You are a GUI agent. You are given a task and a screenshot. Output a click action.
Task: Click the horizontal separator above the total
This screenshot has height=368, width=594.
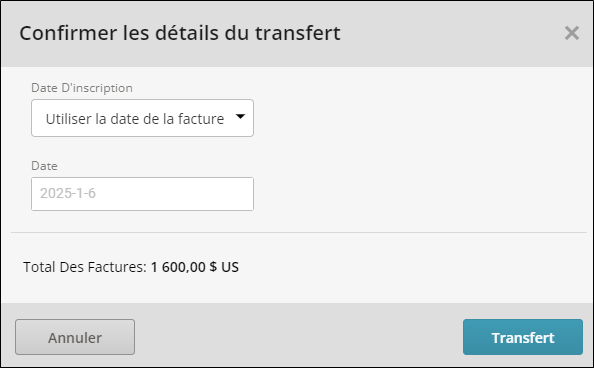(299, 232)
